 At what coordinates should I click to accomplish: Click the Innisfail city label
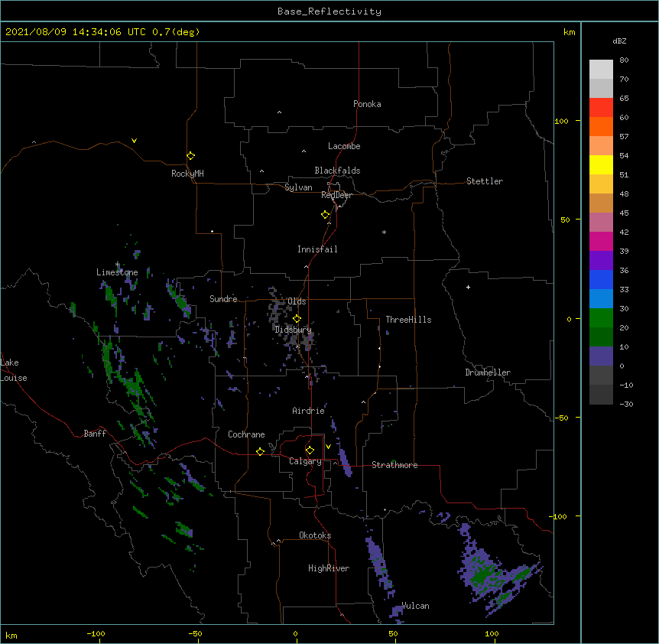(317, 249)
